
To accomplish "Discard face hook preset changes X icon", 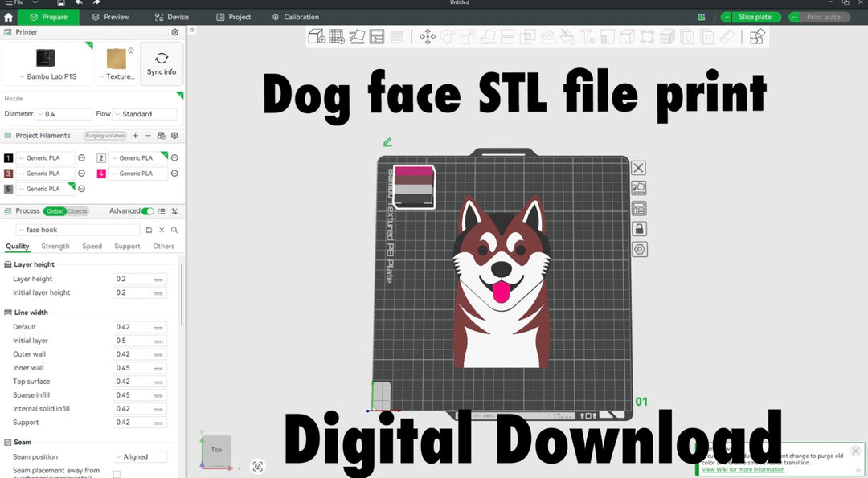I will 162,230.
